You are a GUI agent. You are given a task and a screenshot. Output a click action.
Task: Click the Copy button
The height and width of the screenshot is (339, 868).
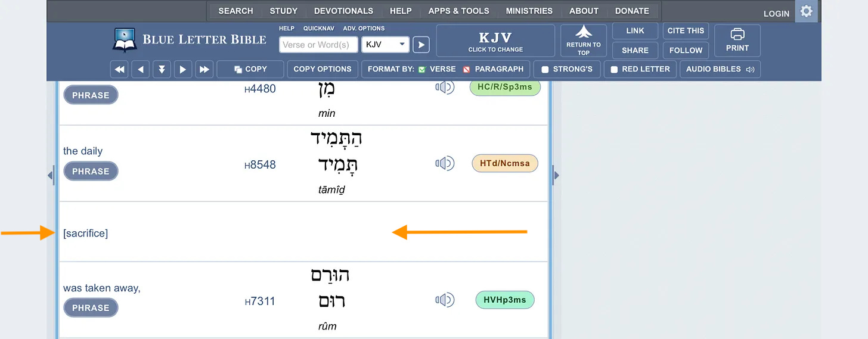tap(250, 69)
